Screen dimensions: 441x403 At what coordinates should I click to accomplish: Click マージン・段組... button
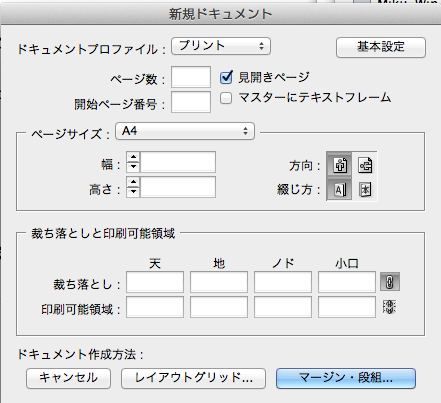pos(346,378)
